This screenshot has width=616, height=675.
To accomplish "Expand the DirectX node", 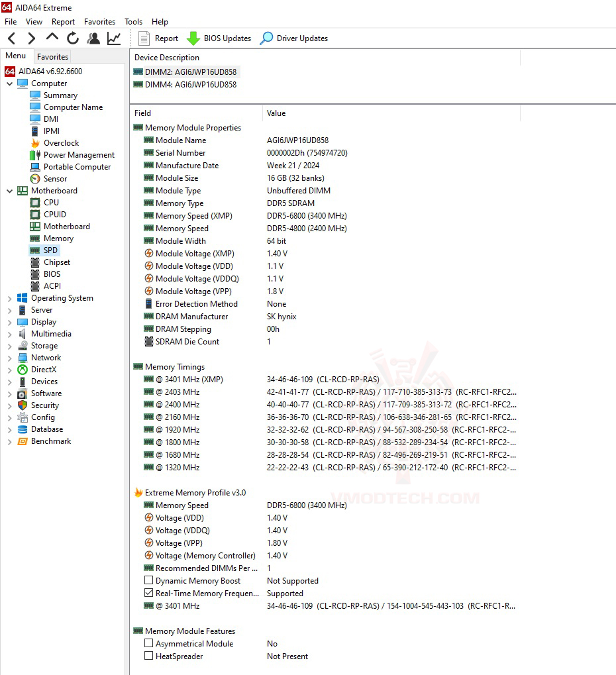I will point(9,370).
